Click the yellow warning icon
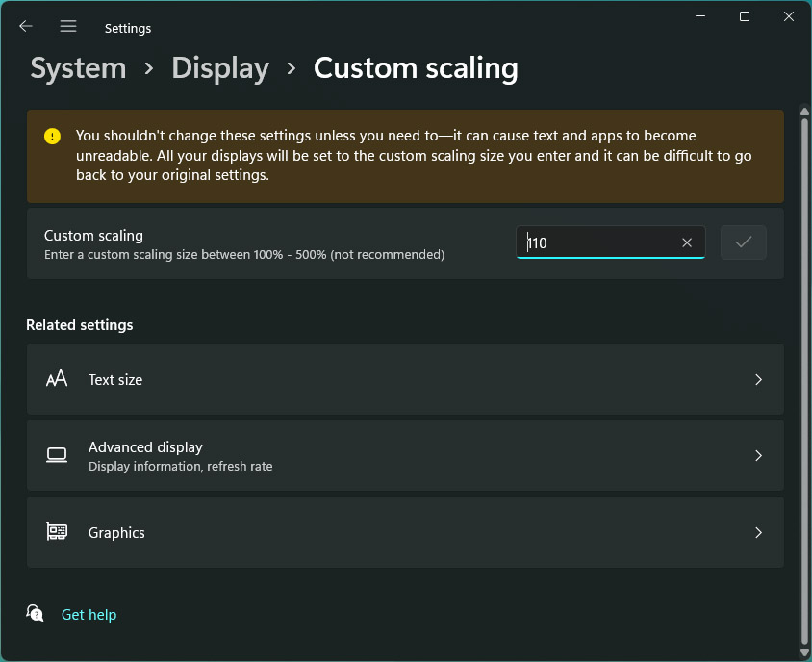The image size is (812, 662). tap(52, 137)
